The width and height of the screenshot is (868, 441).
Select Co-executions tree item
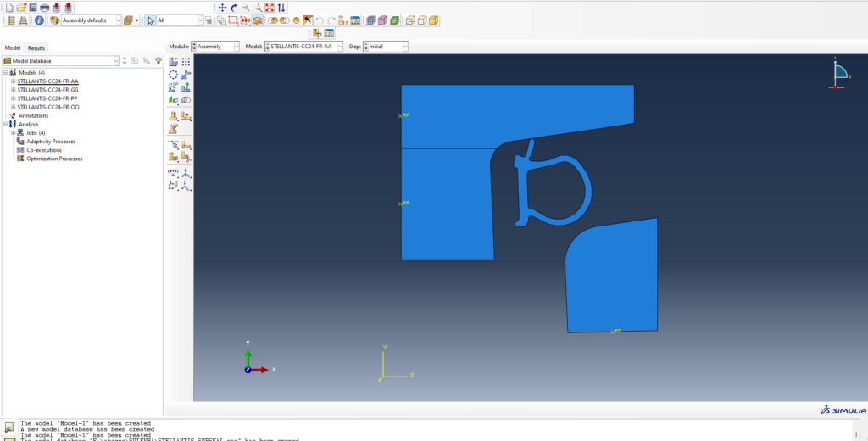click(x=44, y=150)
